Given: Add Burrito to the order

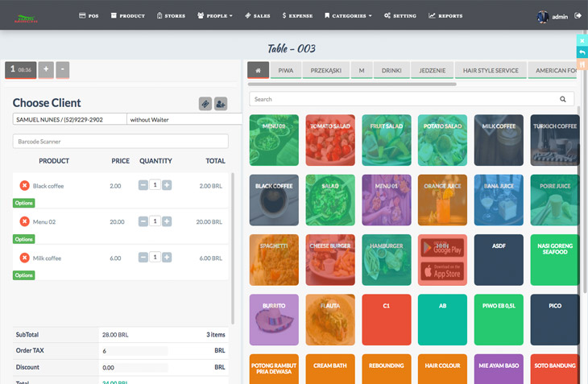Looking at the screenshot, I should (274, 320).
